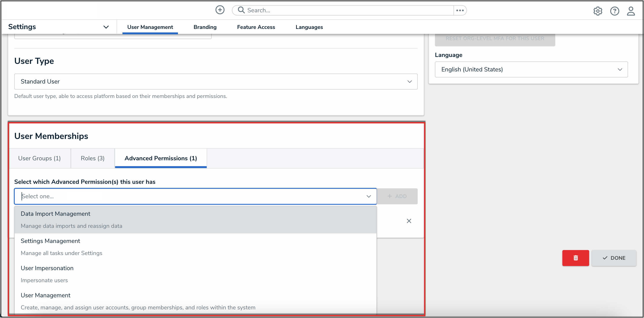This screenshot has height=318, width=644.
Task: Open the Feature Access tab
Action: coord(256,27)
